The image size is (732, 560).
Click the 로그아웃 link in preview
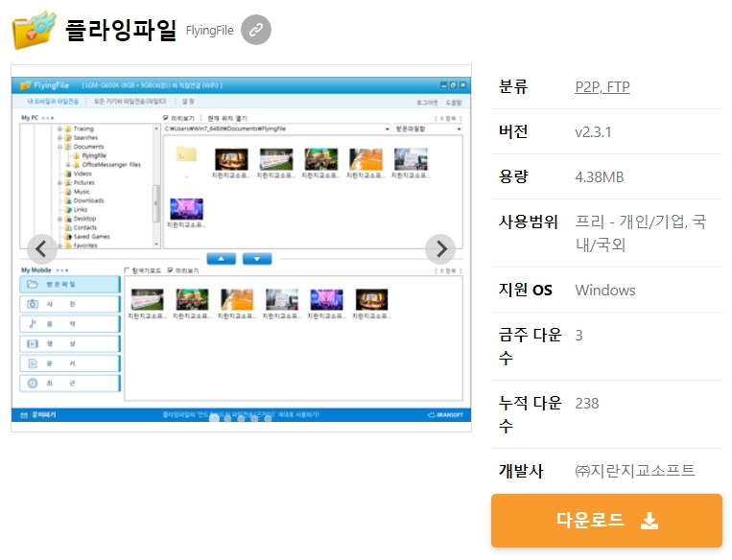pyautogui.click(x=427, y=103)
